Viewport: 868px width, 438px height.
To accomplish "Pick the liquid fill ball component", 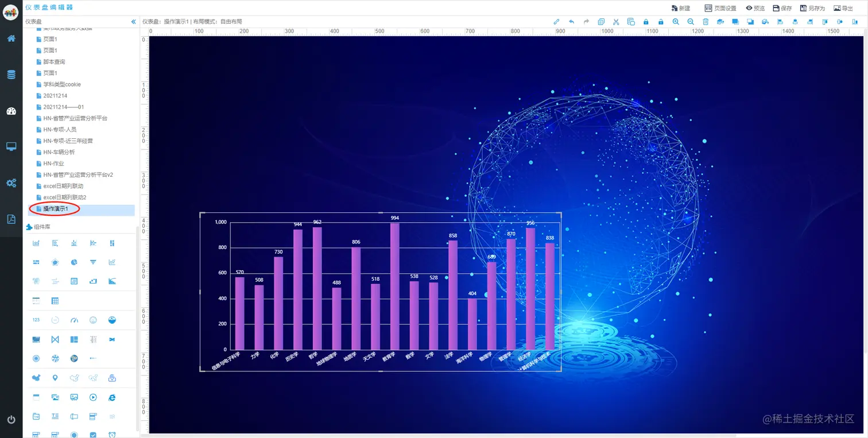I will pos(112,320).
